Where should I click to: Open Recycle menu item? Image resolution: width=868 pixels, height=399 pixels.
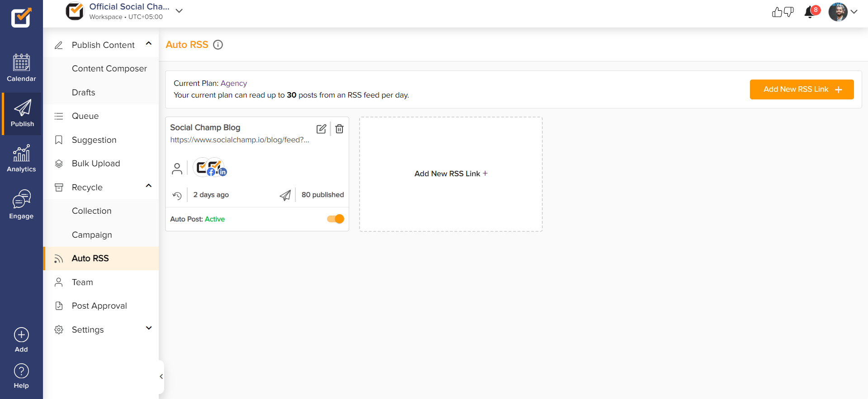point(101,187)
